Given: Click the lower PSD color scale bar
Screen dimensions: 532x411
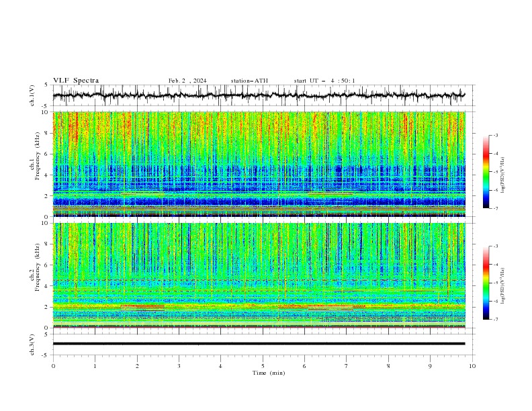Looking at the screenshot, I should coord(486,283).
